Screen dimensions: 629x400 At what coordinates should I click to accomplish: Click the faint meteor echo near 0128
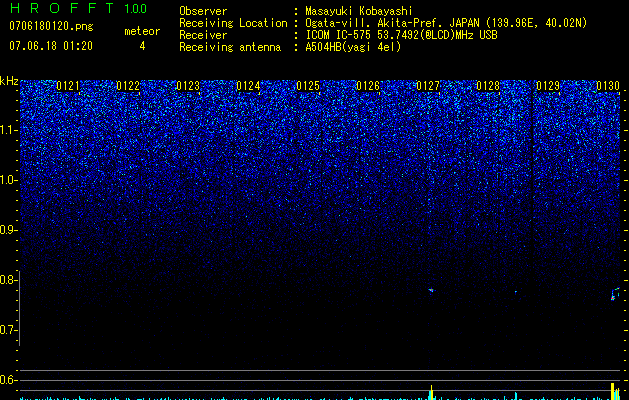(515, 292)
